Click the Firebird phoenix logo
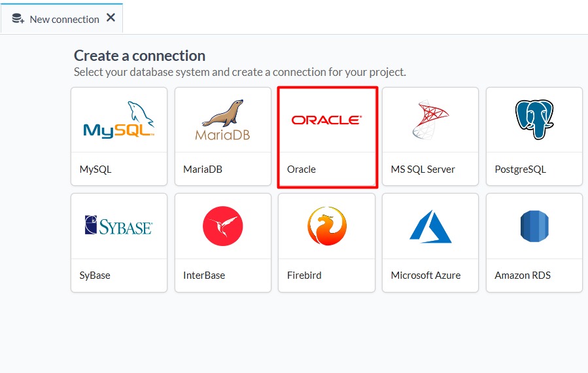 click(x=326, y=226)
